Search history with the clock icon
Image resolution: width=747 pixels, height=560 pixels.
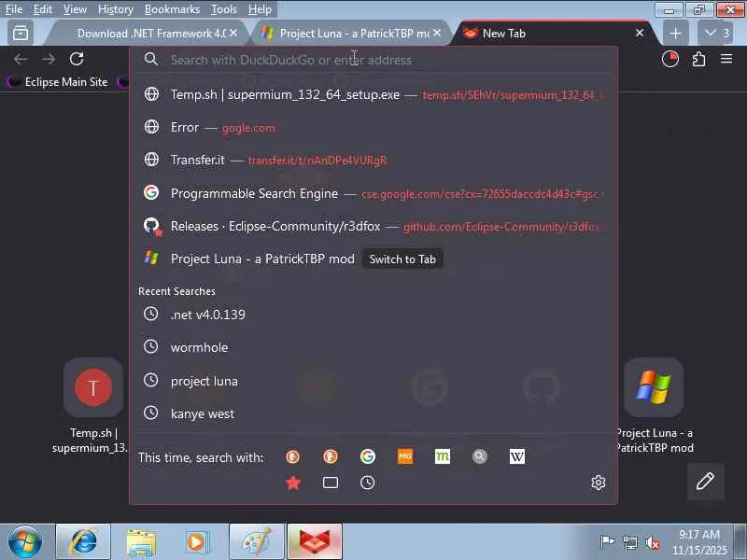point(367,483)
